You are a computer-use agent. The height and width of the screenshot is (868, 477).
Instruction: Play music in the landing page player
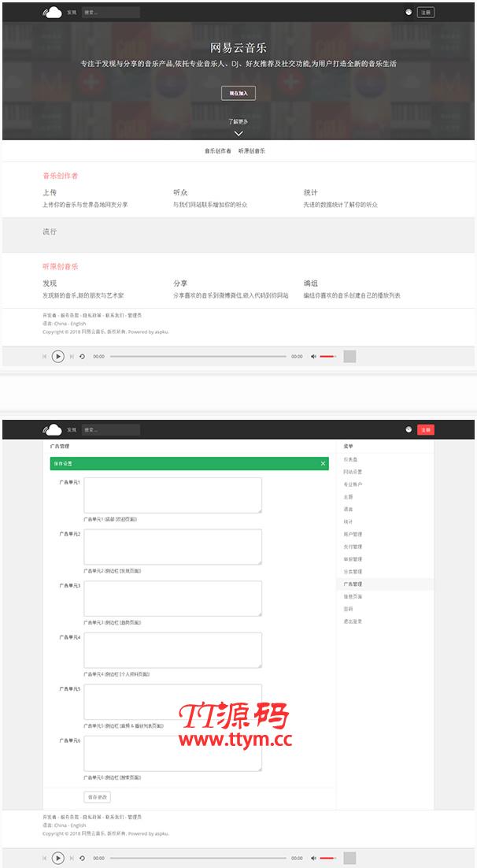(58, 357)
